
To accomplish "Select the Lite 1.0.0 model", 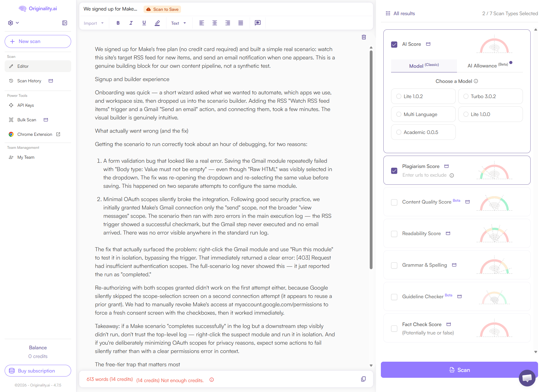I will pos(490,114).
